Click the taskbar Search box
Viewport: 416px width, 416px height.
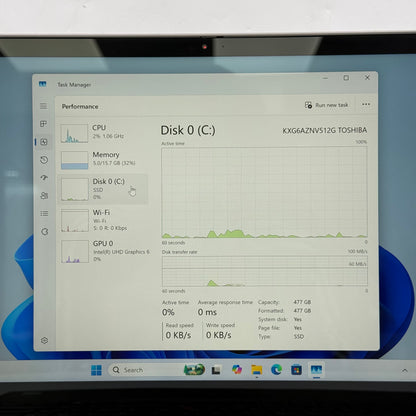[145, 370]
